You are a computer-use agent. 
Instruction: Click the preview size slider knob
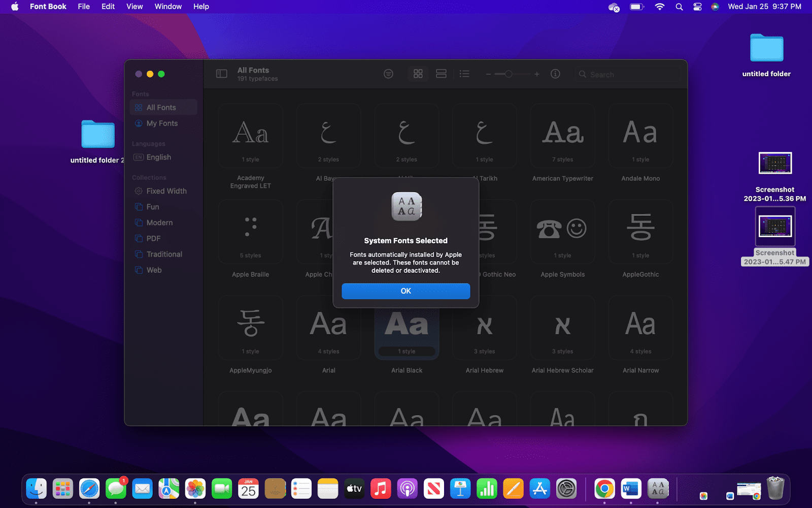pos(508,74)
